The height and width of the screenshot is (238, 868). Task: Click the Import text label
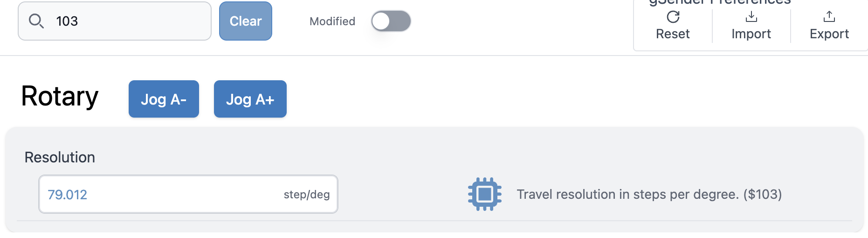[x=751, y=34]
